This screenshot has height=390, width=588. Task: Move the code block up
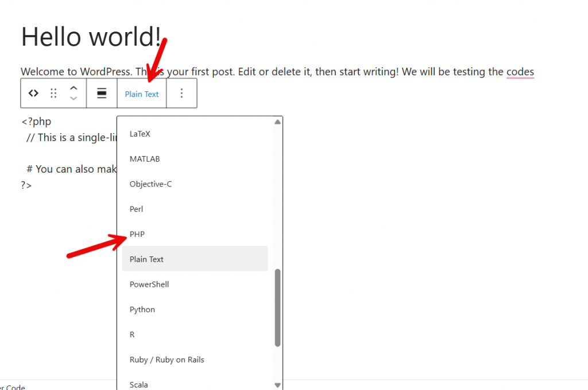click(x=73, y=88)
